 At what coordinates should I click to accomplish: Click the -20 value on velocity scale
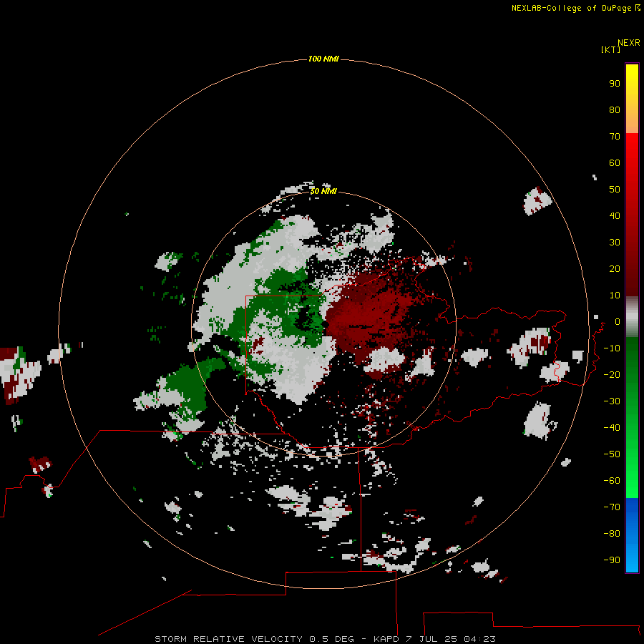point(612,374)
